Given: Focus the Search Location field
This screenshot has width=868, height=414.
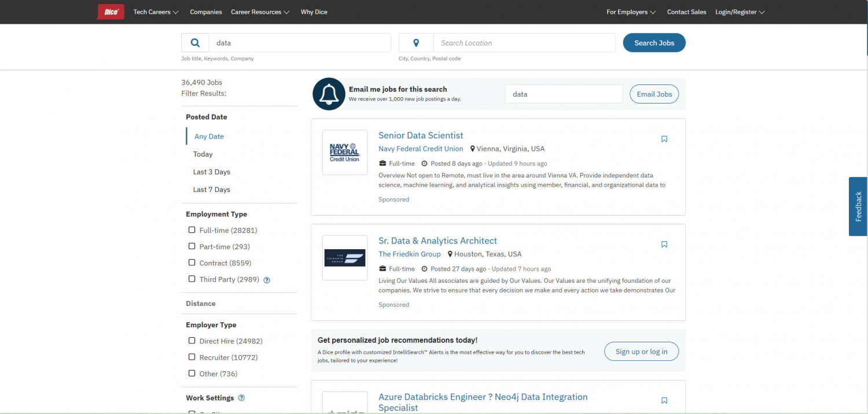Looking at the screenshot, I should click(x=524, y=43).
